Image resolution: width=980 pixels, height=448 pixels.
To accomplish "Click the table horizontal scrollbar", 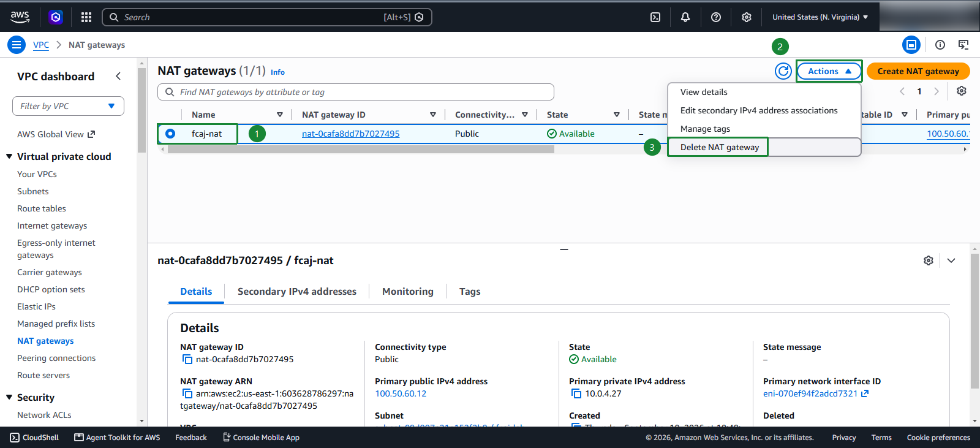I will pyautogui.click(x=361, y=150).
